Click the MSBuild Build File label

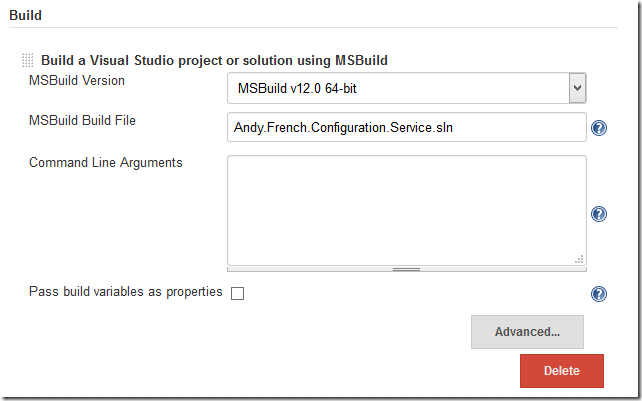[x=82, y=121]
